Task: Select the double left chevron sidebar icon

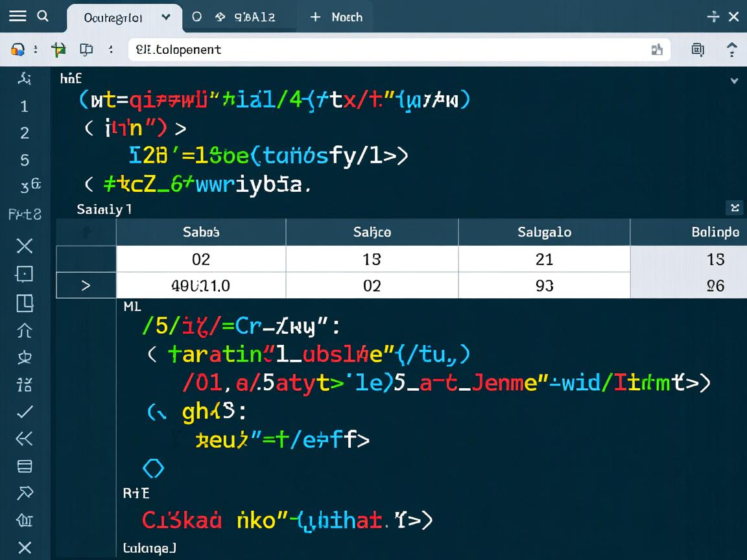Action: 24,439
